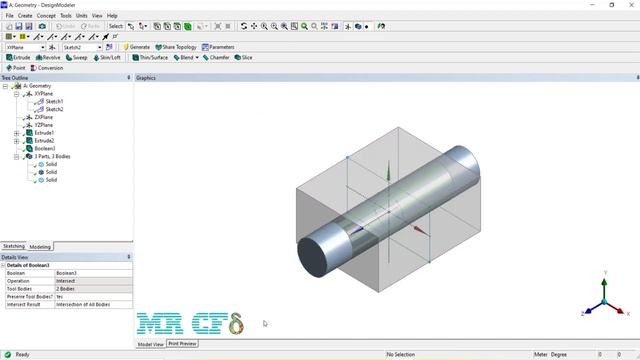Switch to the Sketching tab
The width and height of the screenshot is (640, 360).
tap(14, 246)
